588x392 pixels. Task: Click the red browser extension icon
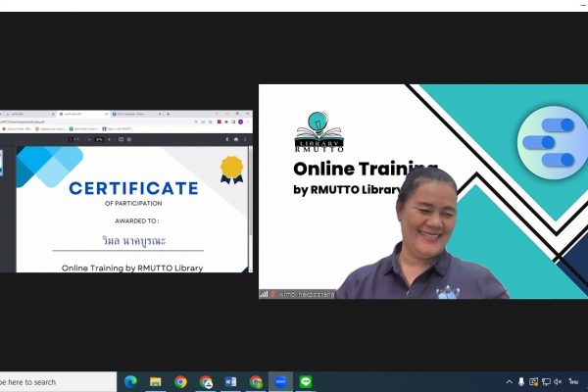tap(220, 122)
